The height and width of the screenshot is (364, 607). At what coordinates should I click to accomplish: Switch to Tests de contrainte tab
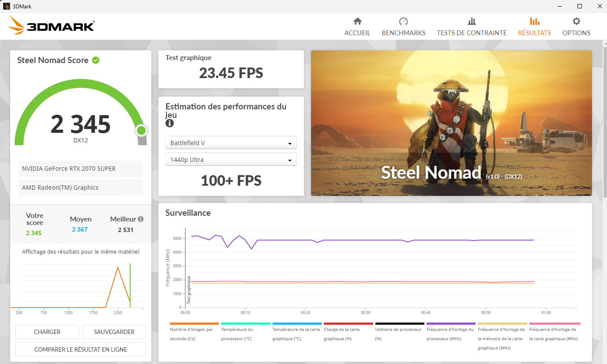pos(472,27)
